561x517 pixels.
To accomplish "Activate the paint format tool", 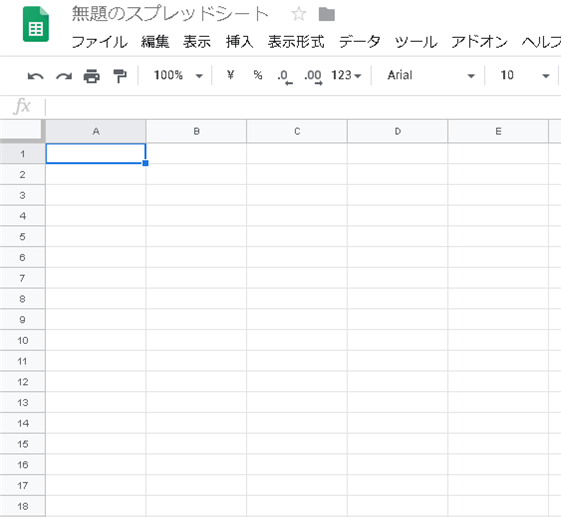I will [x=120, y=76].
